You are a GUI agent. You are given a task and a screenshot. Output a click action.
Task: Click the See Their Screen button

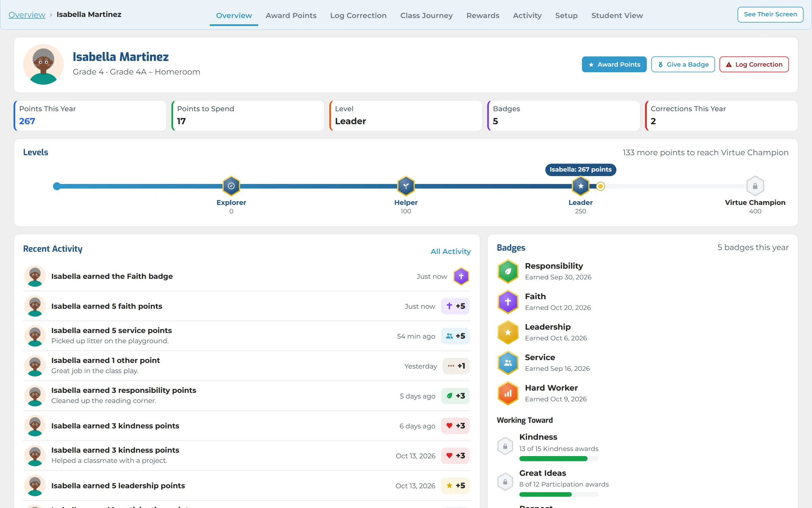pos(770,15)
